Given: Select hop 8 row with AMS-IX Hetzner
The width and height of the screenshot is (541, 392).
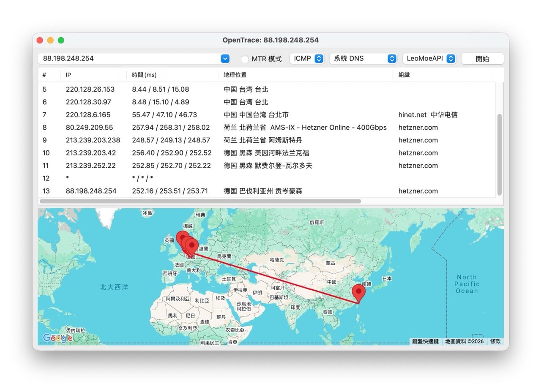Looking at the screenshot, I should (169, 127).
